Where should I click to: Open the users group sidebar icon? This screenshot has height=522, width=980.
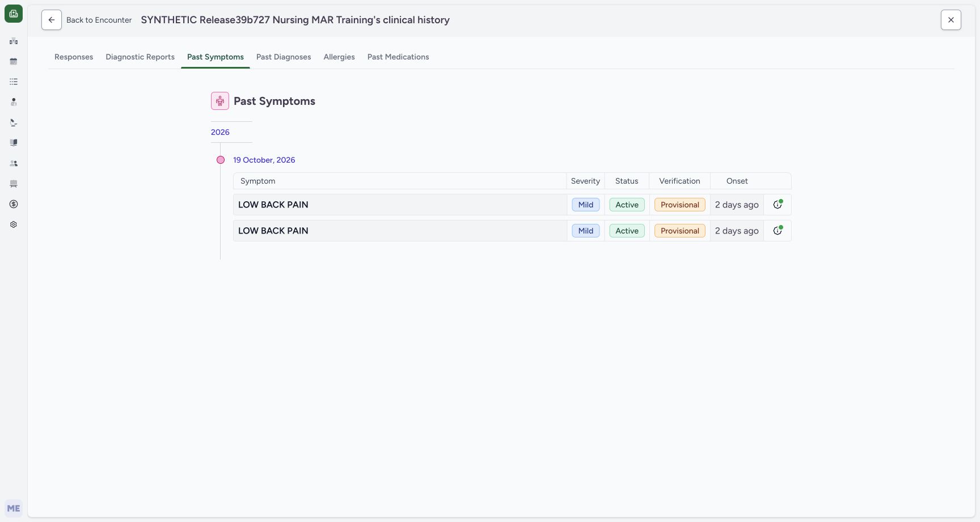click(x=14, y=163)
